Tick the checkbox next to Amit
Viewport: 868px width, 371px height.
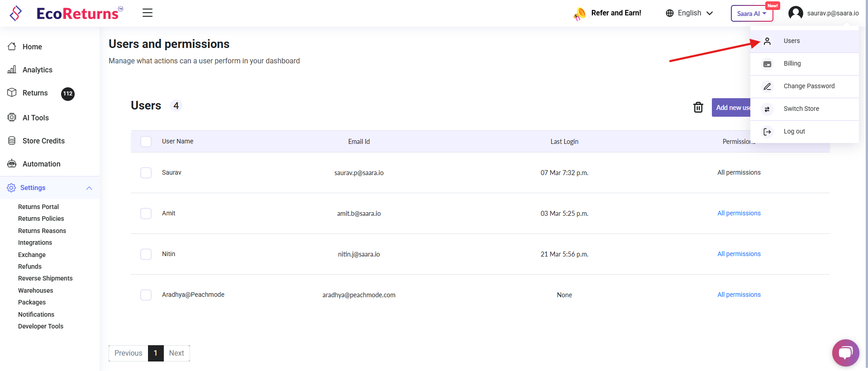146,214
